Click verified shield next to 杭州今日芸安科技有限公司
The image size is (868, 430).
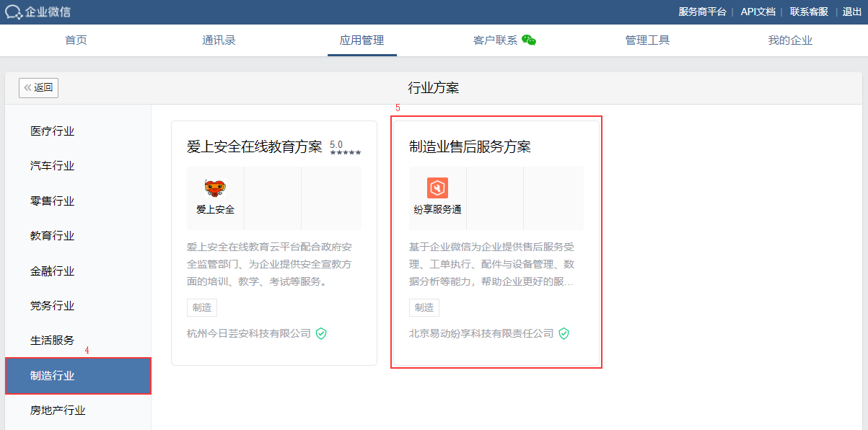click(321, 333)
